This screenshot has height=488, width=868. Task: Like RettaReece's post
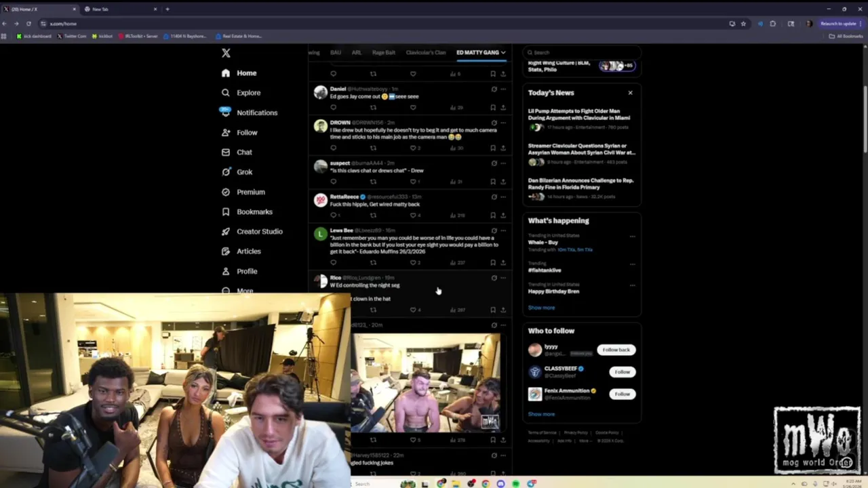(x=413, y=216)
